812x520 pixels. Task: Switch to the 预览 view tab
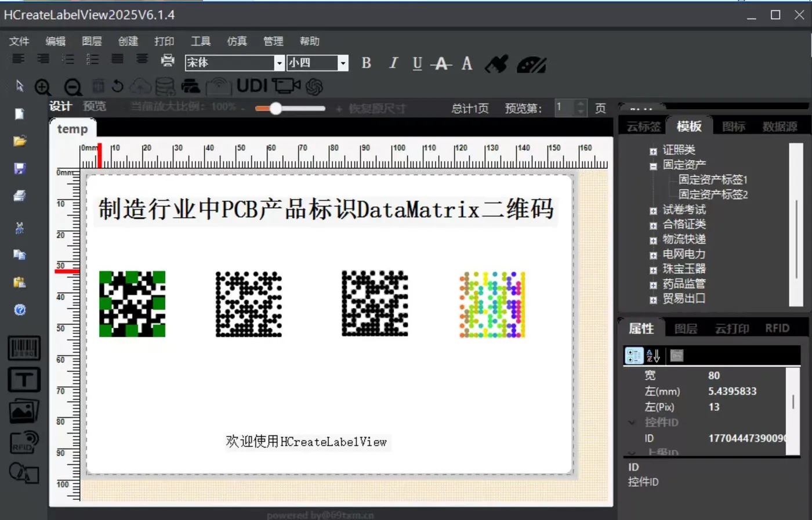point(95,107)
